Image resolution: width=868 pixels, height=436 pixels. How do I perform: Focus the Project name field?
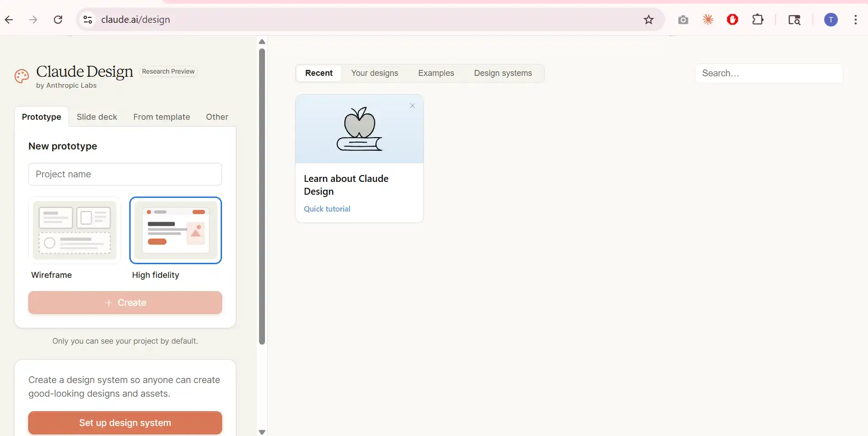[125, 174]
